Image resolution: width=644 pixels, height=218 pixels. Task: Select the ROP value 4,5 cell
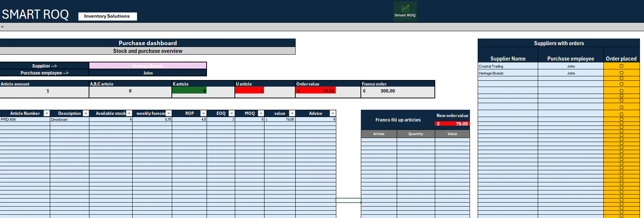pyautogui.click(x=189, y=120)
